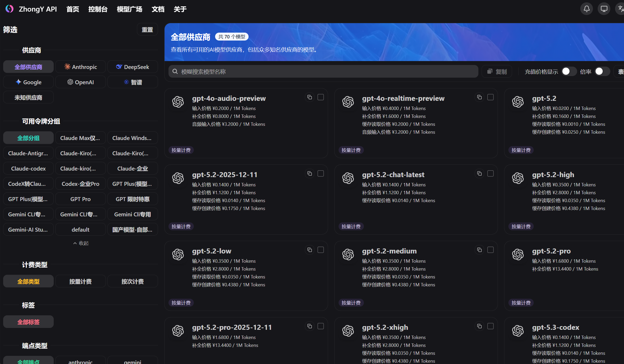This screenshot has height=364, width=624.
Task: Check the gpt-4o-realtime-preview checkbox
Action: coord(491,97)
